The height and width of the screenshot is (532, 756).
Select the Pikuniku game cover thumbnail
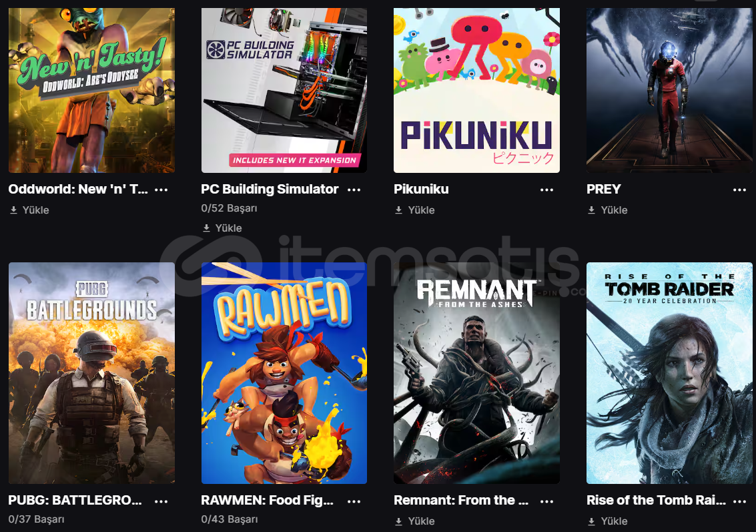point(476,90)
